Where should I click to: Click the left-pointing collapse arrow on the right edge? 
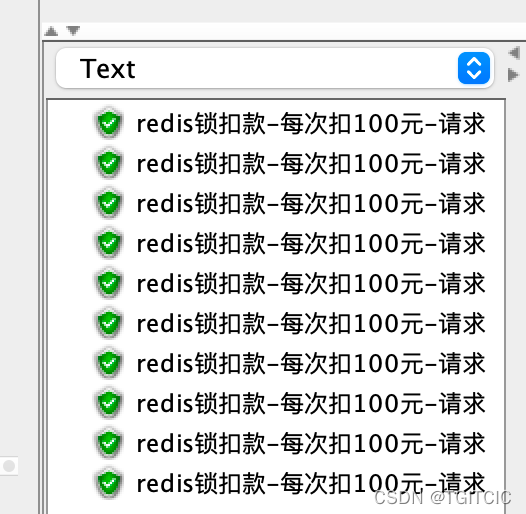click(x=514, y=53)
